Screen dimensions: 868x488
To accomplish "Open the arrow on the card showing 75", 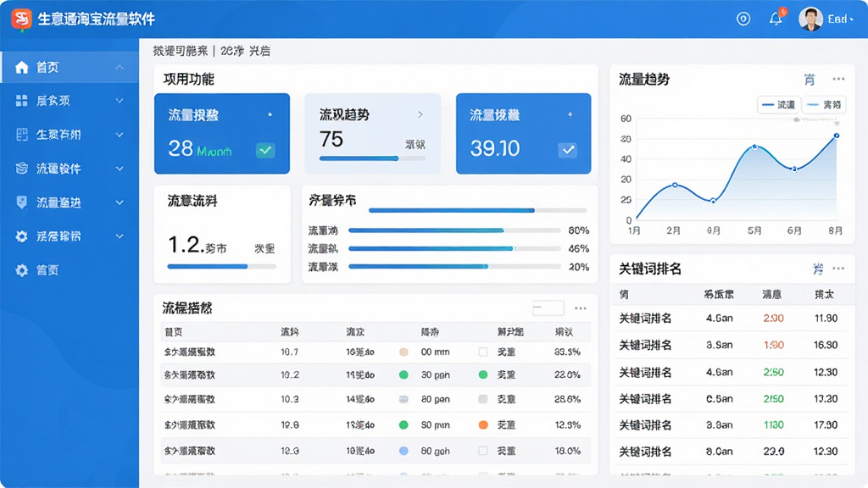I will point(420,114).
